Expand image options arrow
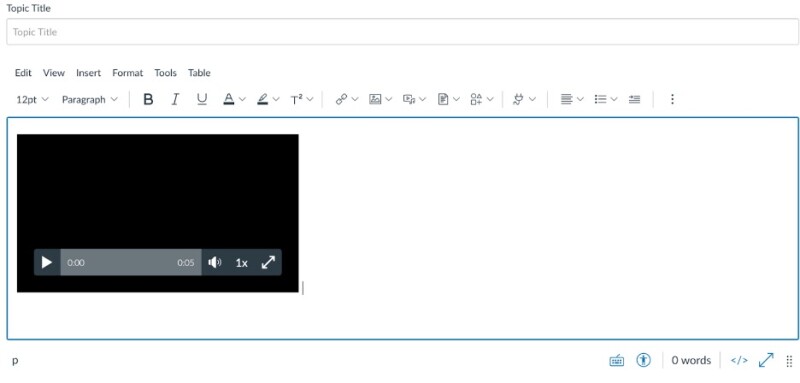This screenshot has height=383, width=800. click(x=389, y=99)
